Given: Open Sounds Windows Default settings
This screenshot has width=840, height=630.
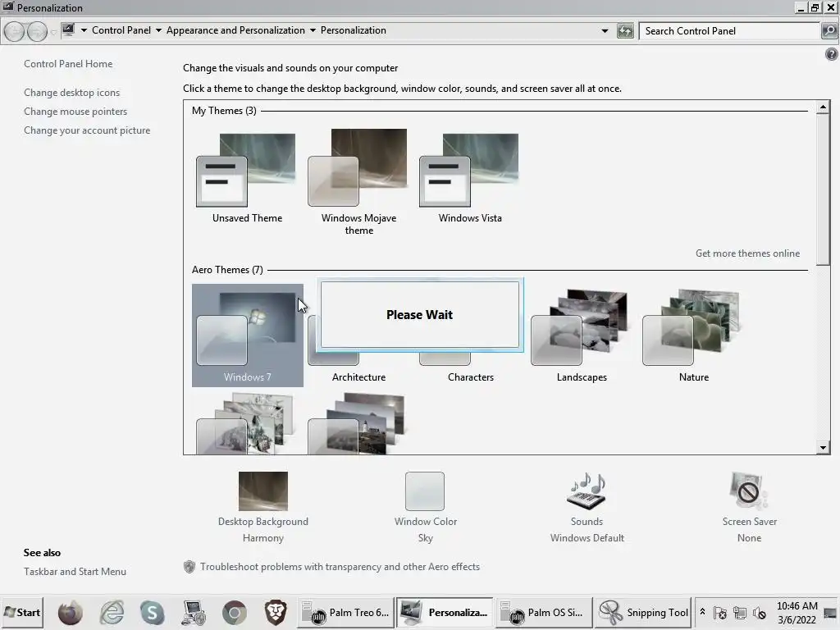Looking at the screenshot, I should click(x=587, y=507).
